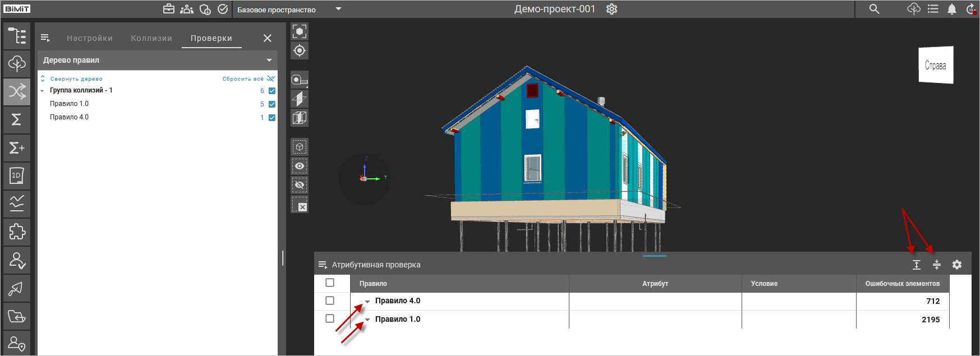Toggle the Правило 1.0 tree checkbox
Image resolution: width=980 pixels, height=356 pixels.
[x=272, y=104]
